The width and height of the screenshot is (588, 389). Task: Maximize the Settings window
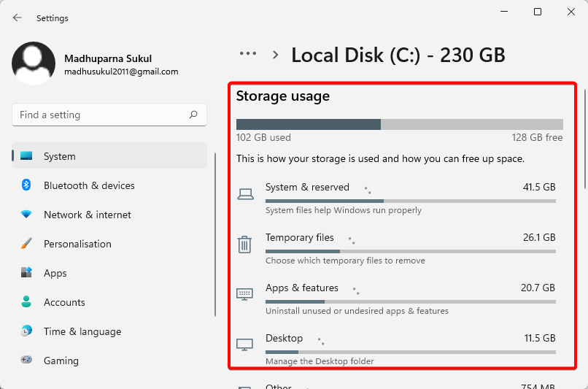(538, 12)
